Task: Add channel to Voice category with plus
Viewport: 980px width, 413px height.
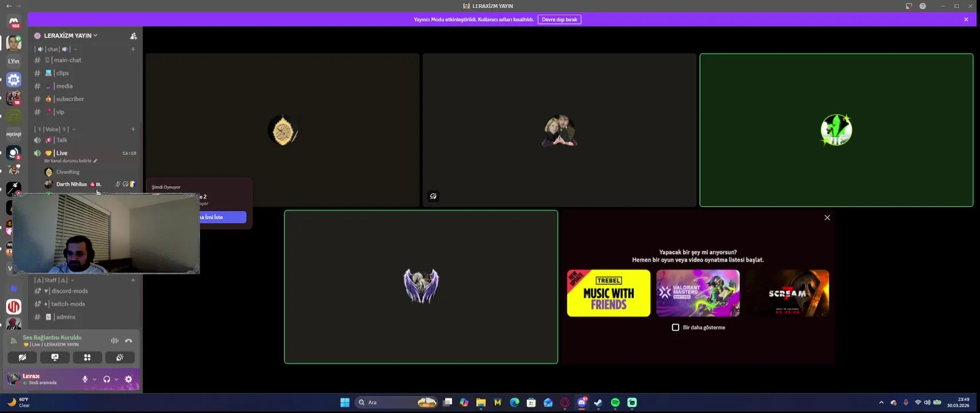Action: (x=133, y=129)
